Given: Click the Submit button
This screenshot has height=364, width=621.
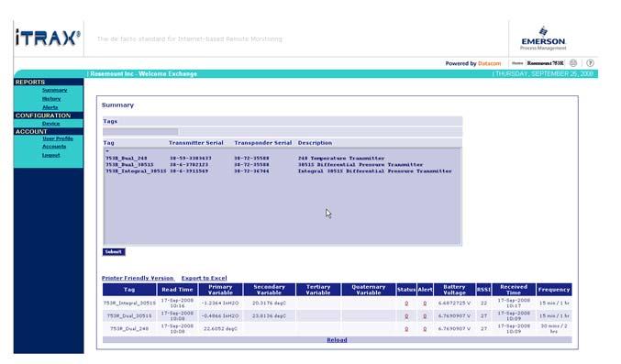Looking at the screenshot, I should point(114,252).
